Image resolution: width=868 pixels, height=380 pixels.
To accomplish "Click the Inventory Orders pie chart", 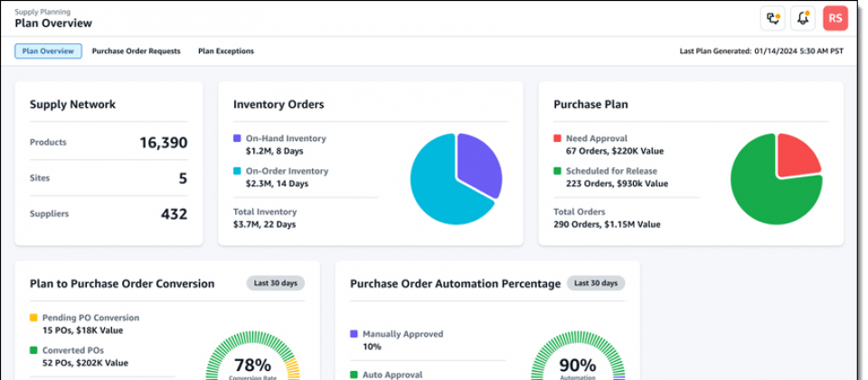I will click(x=456, y=179).
